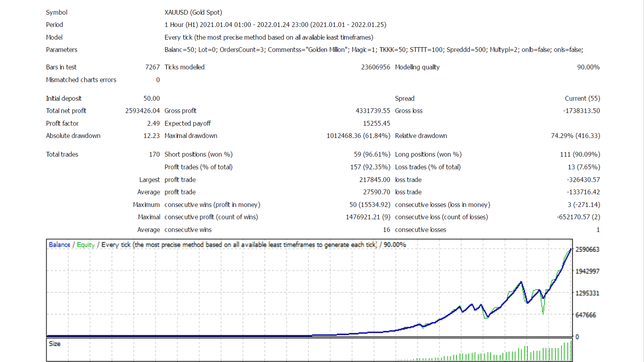Click the "Expected payoff" label

tap(188, 123)
